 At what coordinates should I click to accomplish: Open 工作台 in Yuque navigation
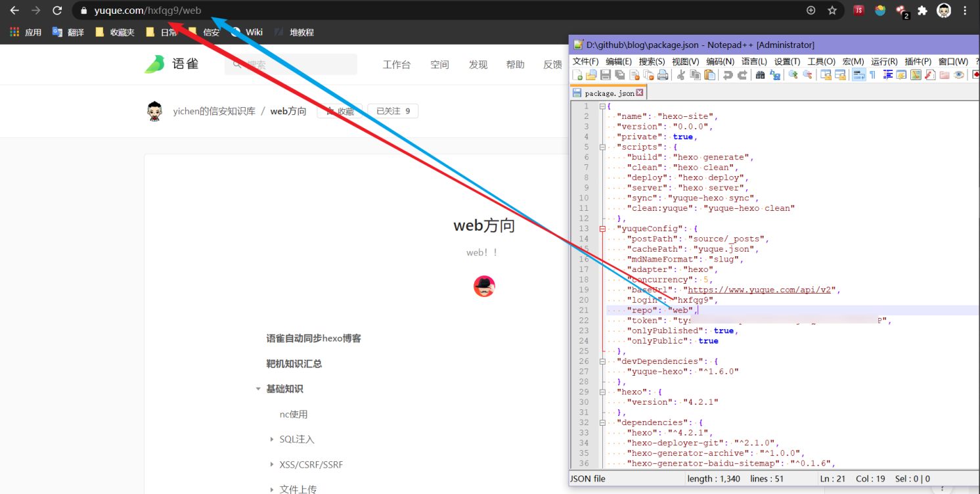point(397,64)
